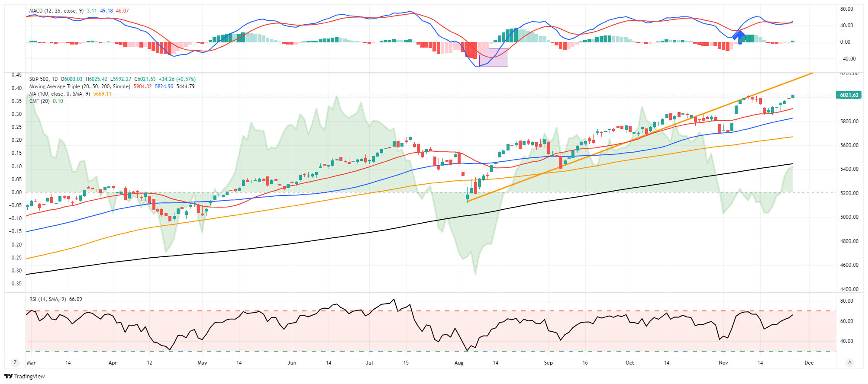This screenshot has height=384, width=868.
Task: Click the Z timezone button
Action: (x=15, y=363)
